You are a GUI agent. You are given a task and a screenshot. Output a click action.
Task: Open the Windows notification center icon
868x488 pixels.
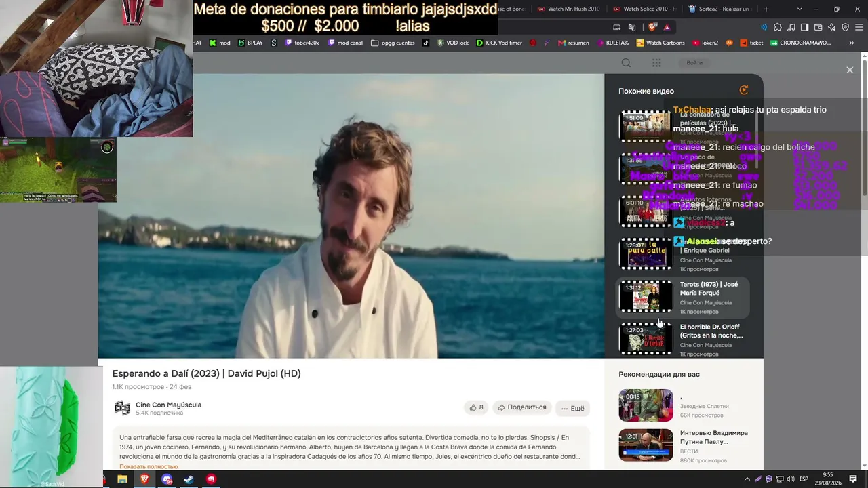(x=853, y=479)
